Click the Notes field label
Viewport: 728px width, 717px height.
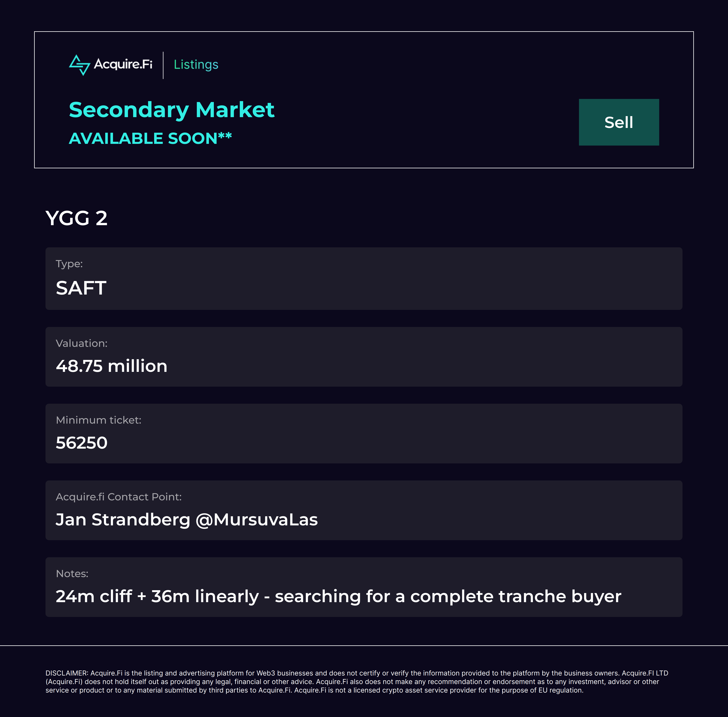(72, 574)
